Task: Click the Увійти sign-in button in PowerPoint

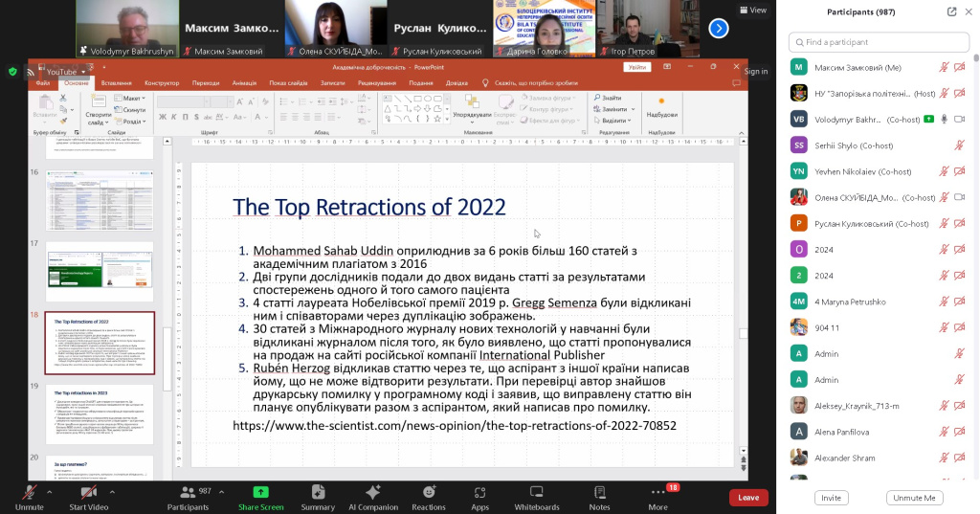Action: pyautogui.click(x=636, y=67)
